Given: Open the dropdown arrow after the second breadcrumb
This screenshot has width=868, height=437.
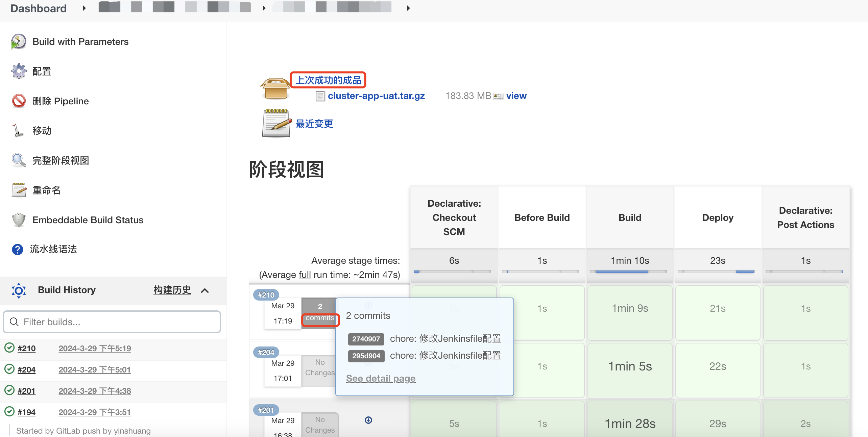Looking at the screenshot, I should click(264, 8).
